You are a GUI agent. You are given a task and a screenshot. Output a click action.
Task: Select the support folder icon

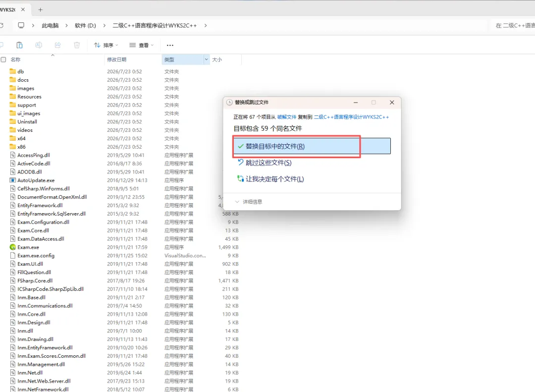click(12, 105)
